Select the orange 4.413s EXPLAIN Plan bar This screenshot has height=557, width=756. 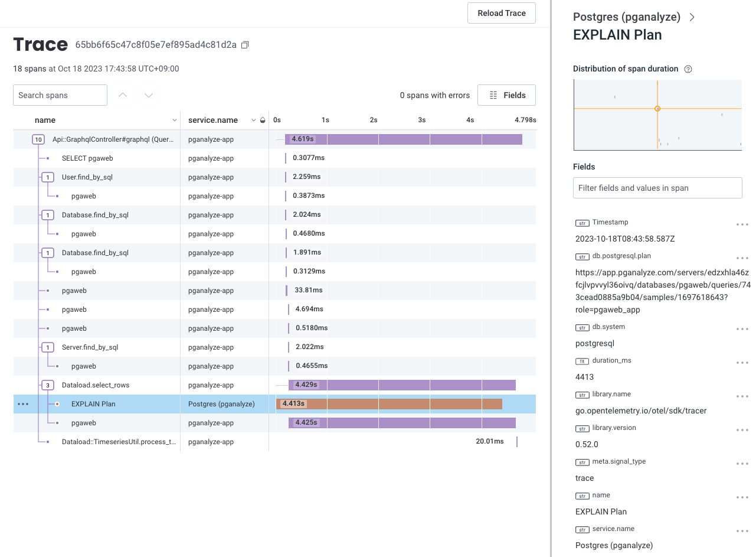390,404
